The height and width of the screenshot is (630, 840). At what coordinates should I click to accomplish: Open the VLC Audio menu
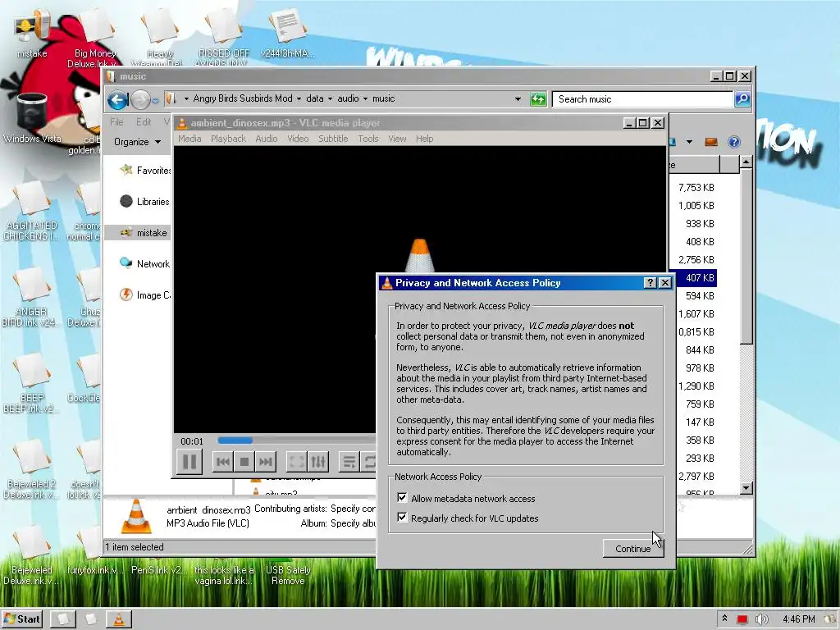click(x=267, y=139)
